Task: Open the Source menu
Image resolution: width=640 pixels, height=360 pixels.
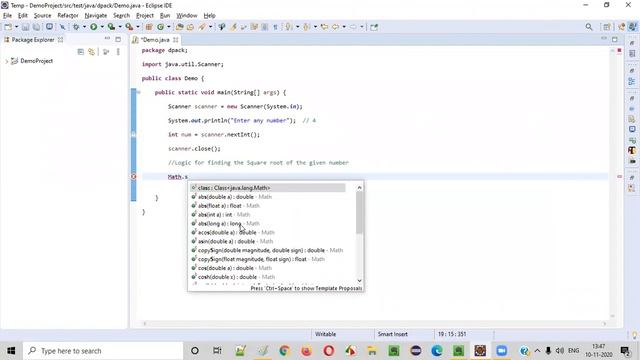Action: (x=42, y=16)
